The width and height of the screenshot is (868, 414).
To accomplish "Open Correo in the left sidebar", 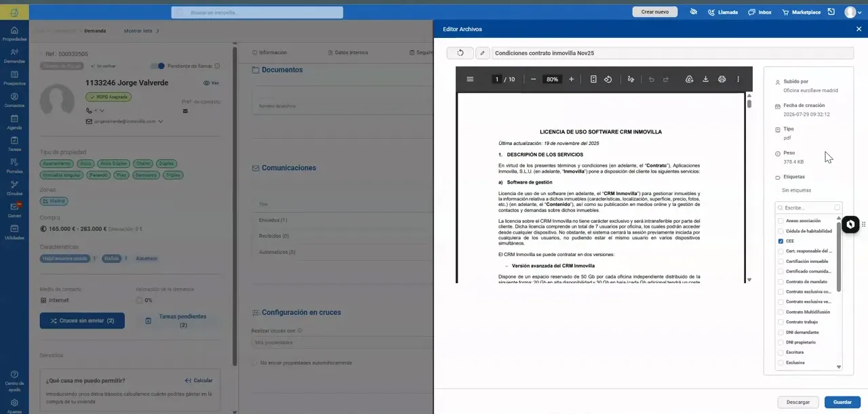I will 14,211.
